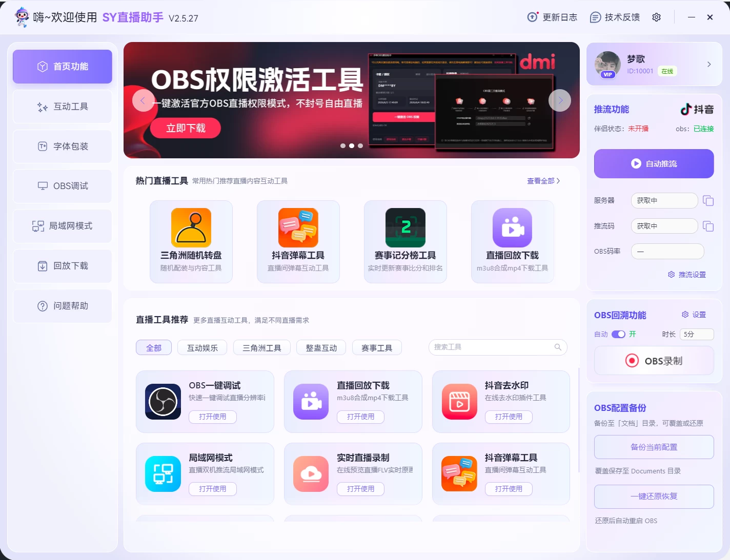
Task: Click the VIP badge on avatar
Action: click(x=608, y=74)
